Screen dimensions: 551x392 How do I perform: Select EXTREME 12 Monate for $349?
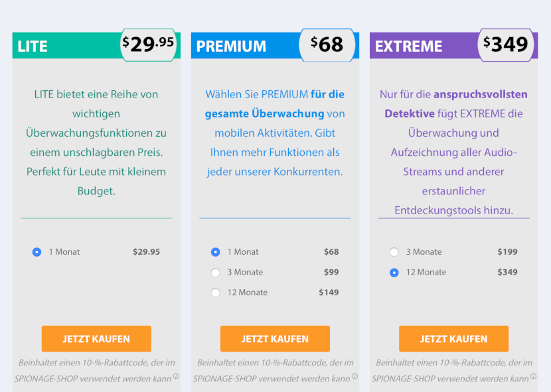pos(394,272)
